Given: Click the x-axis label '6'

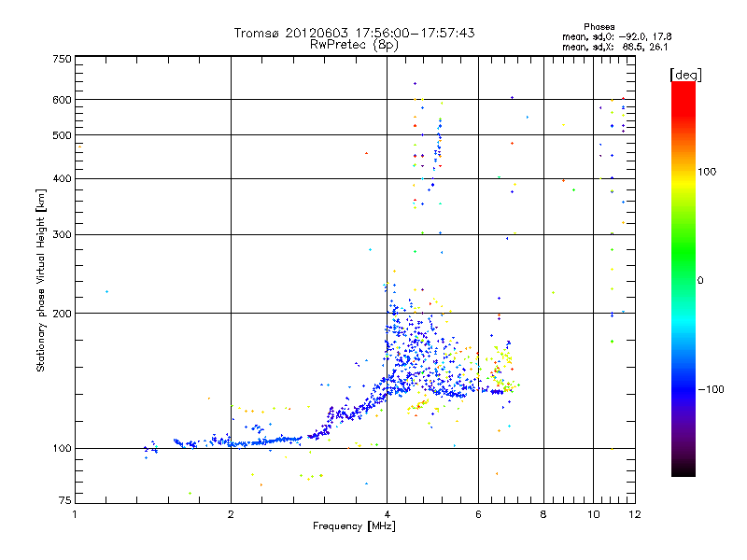Looking at the screenshot, I should (478, 514).
